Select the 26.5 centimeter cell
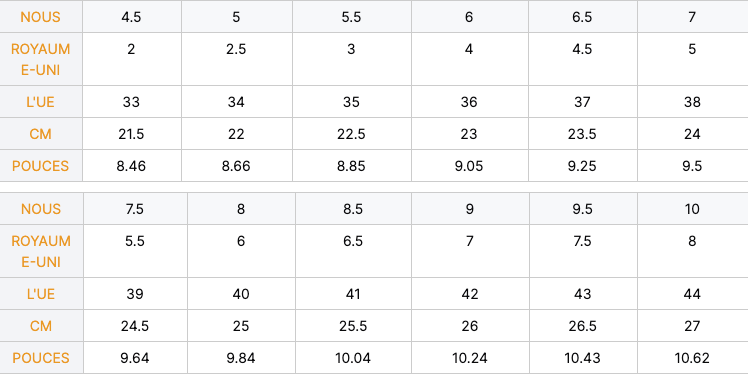This screenshot has width=748, height=374. point(582,326)
